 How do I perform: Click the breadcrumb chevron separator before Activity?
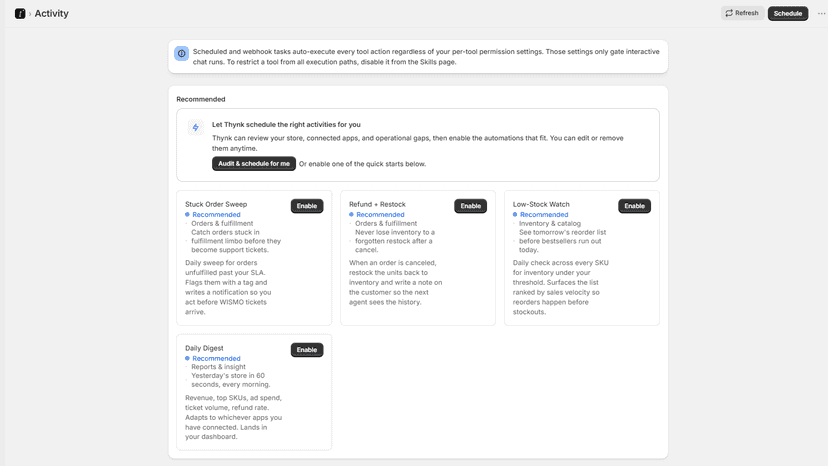click(30, 14)
